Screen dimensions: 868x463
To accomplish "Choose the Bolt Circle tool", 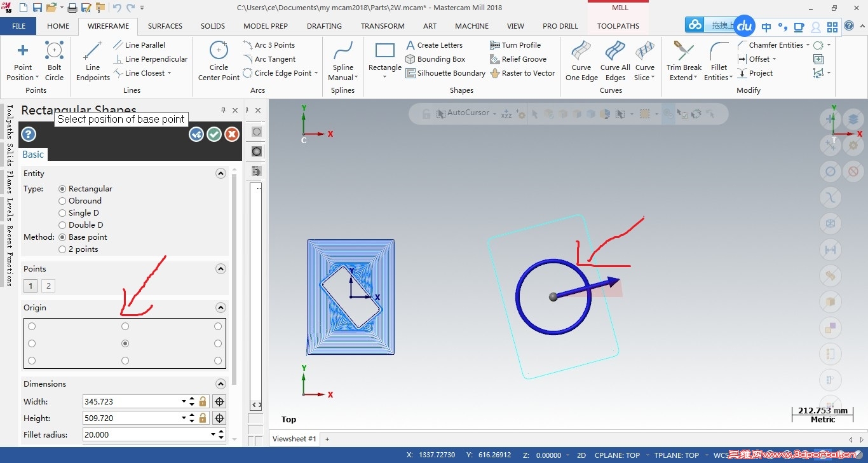I will click(x=55, y=62).
